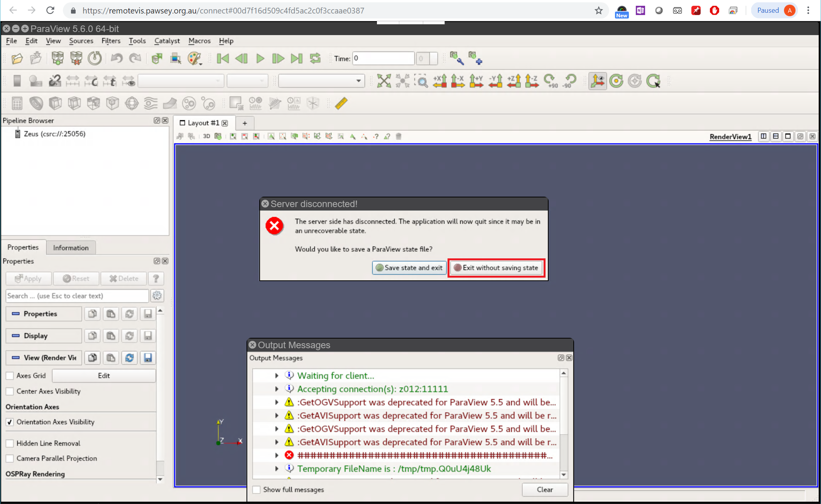Open the Sources menu
This screenshot has height=504, width=821.
81,41
